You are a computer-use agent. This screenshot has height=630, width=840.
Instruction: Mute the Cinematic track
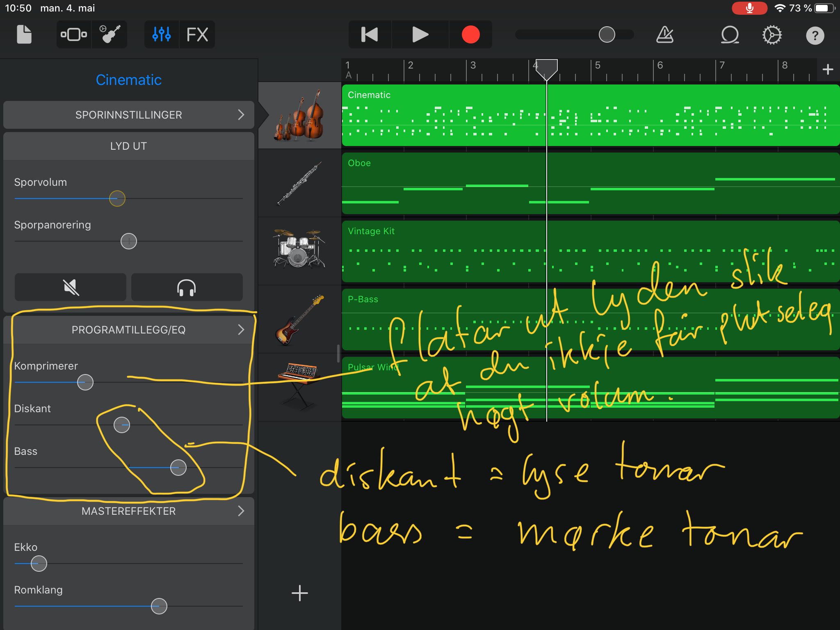71,287
